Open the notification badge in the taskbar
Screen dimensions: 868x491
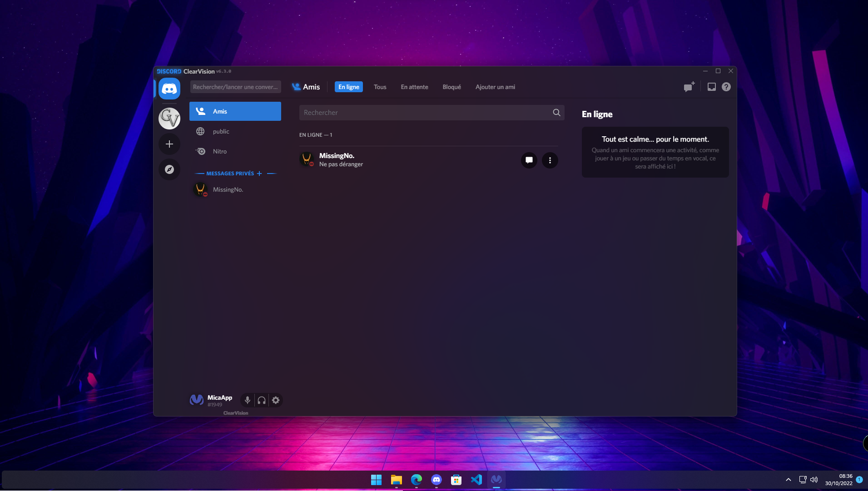(x=859, y=480)
